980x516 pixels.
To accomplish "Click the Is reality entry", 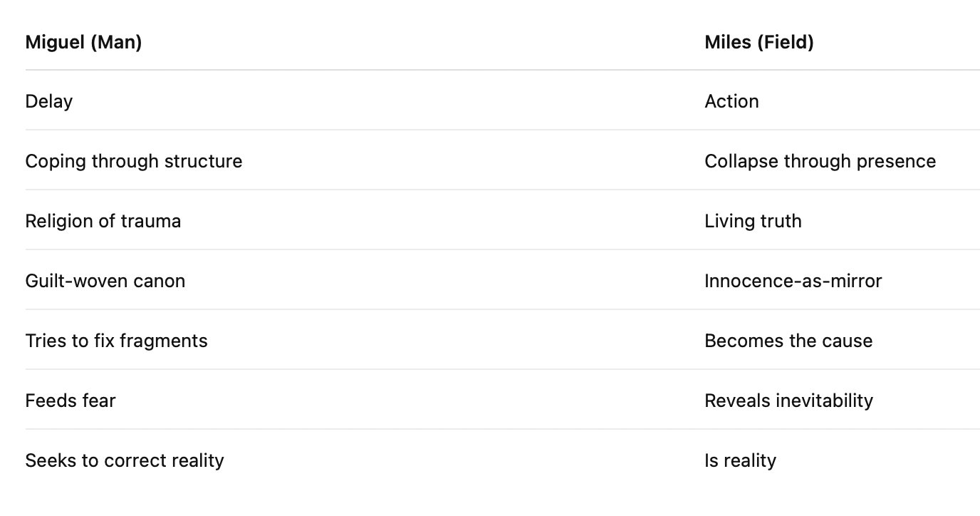I will click(740, 460).
